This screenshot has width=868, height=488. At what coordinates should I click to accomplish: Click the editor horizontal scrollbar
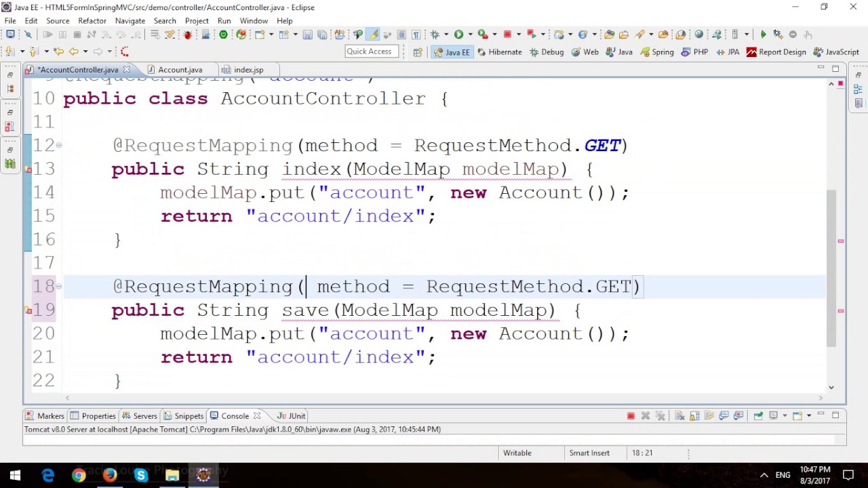[x=443, y=398]
